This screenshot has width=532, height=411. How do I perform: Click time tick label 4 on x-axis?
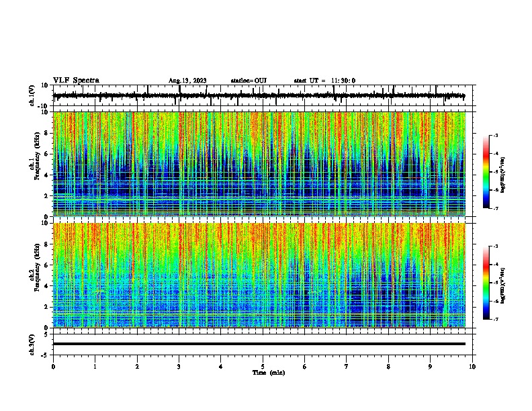tap(221, 367)
